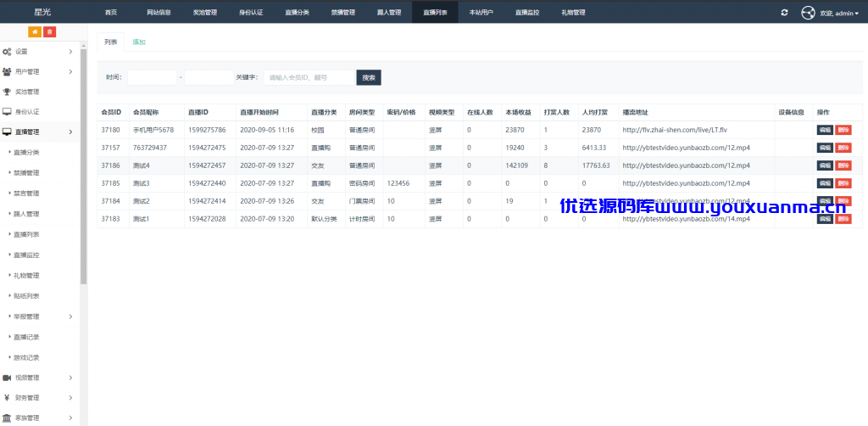Edit the row for 测试4
Screen dimensions: 868x426
825,165
